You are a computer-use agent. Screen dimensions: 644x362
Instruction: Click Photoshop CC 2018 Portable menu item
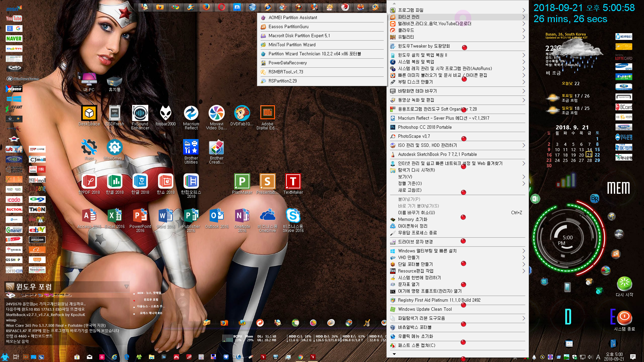click(458, 127)
